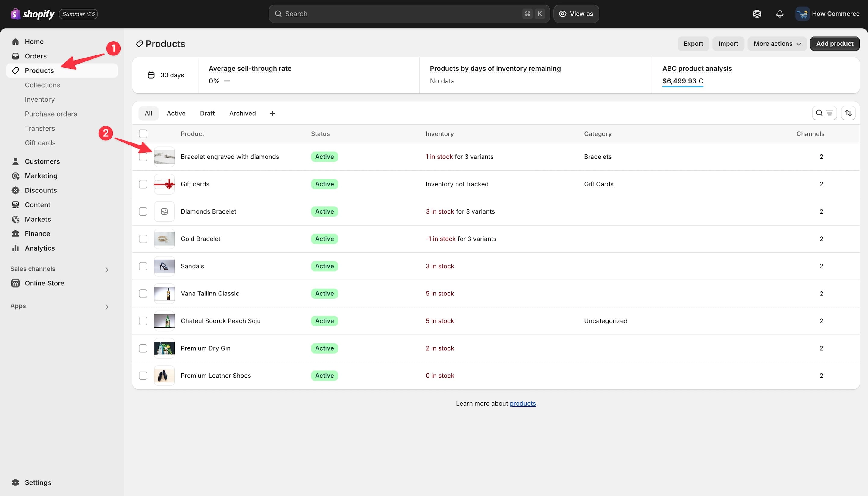The width and height of the screenshot is (868, 496).
Task: Select the Vana Tallinn Classic checkbox
Action: click(143, 294)
